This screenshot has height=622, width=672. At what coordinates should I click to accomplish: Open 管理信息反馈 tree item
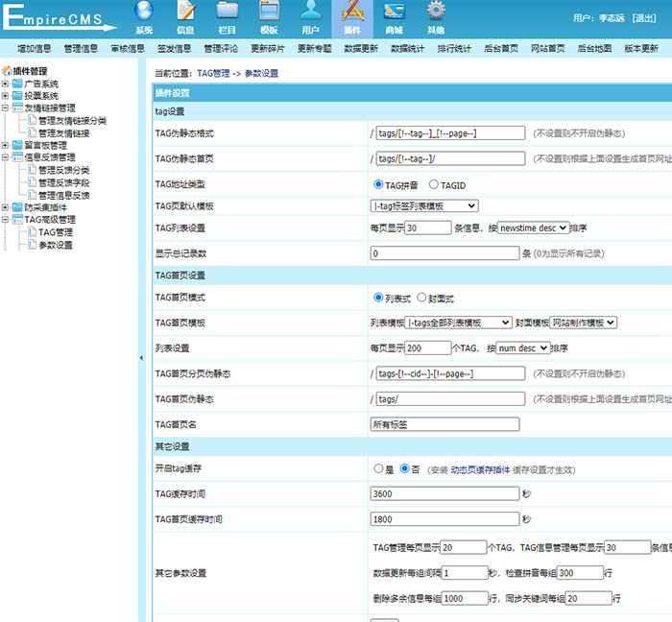click(64, 196)
